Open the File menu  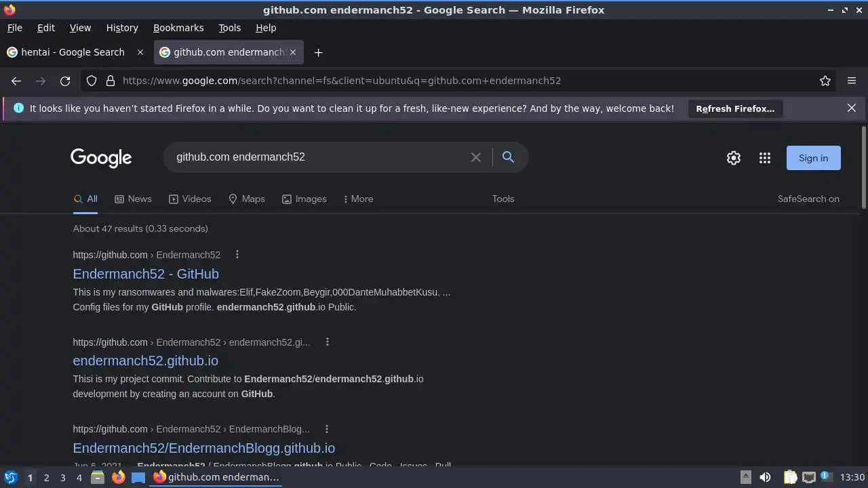click(14, 28)
